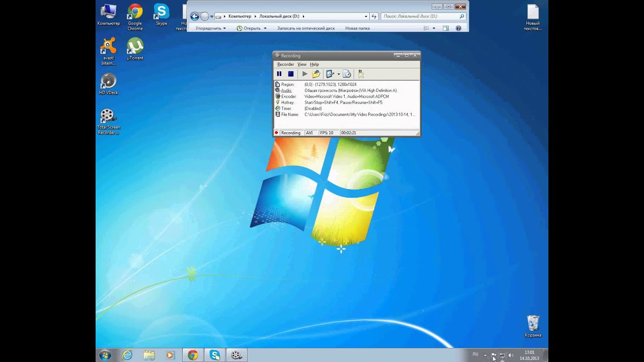Open the HD VDeck desktop icon
The width and height of the screenshot is (644, 362).
tap(109, 84)
